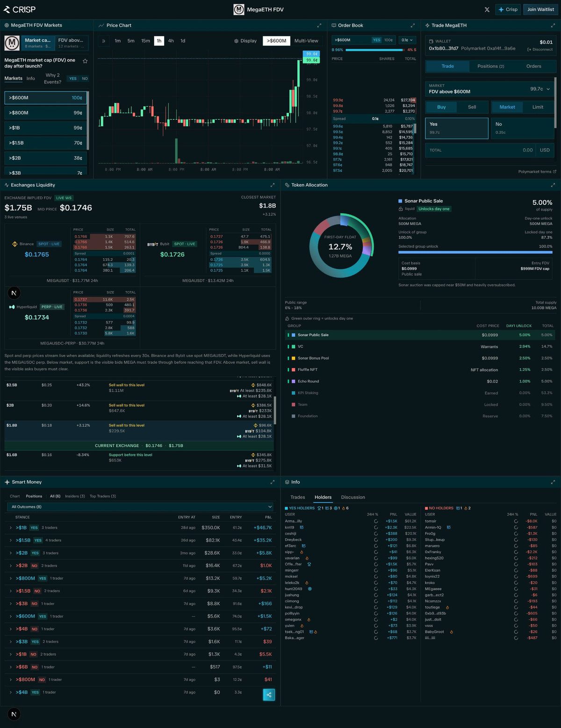Click the Join Waitlist button
561x728 pixels.
point(540,9)
